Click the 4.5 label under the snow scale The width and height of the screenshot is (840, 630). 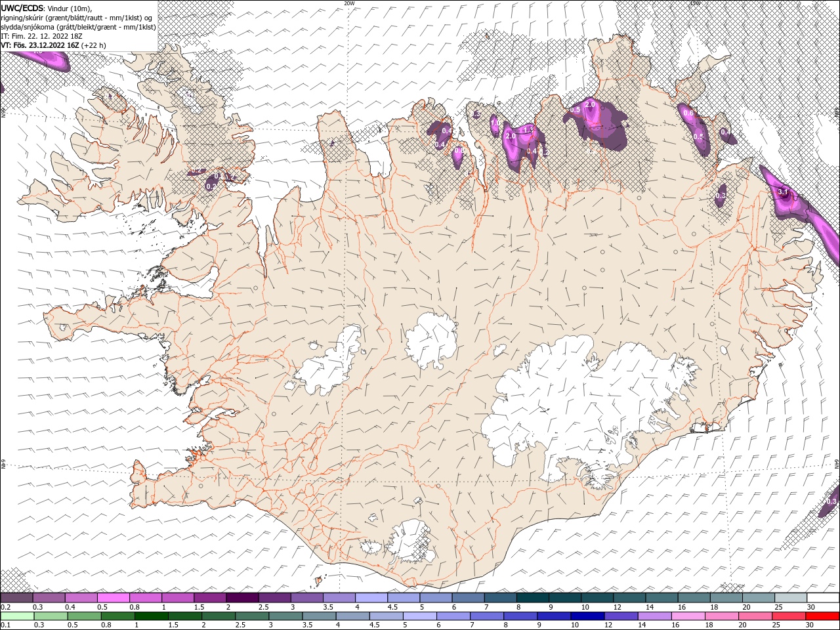(x=392, y=607)
